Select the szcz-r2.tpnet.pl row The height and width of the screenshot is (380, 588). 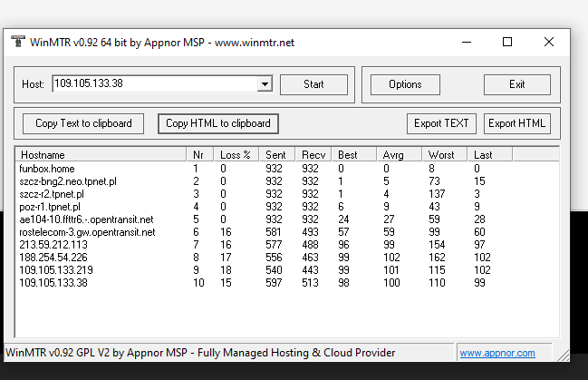[x=287, y=194]
